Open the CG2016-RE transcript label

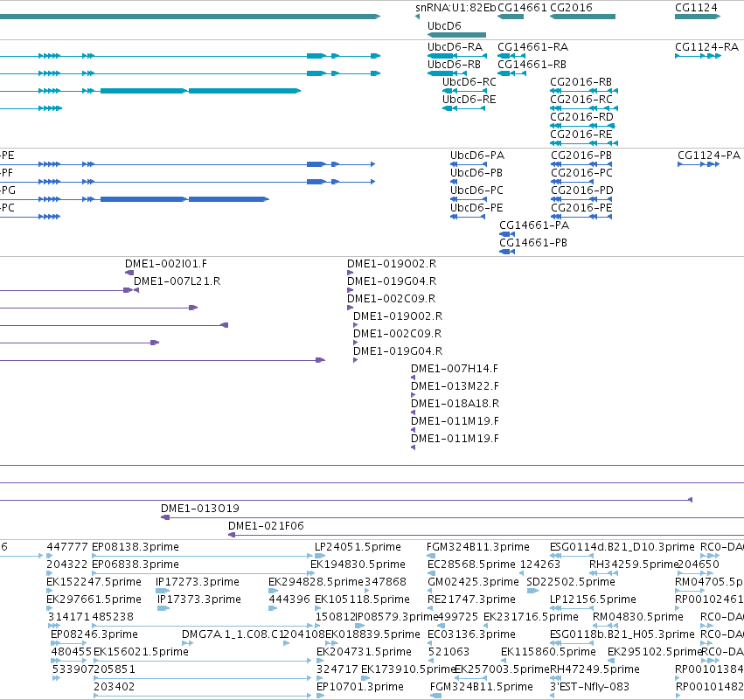[x=581, y=135]
